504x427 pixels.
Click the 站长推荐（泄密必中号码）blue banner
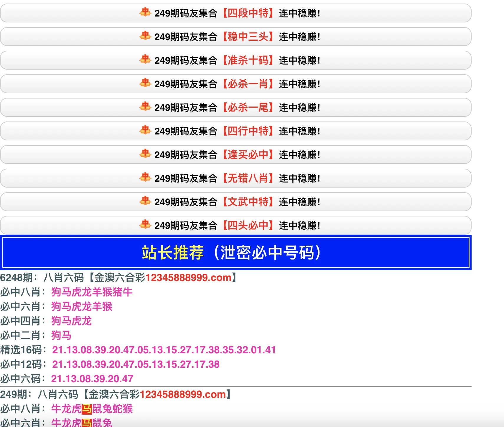click(235, 252)
